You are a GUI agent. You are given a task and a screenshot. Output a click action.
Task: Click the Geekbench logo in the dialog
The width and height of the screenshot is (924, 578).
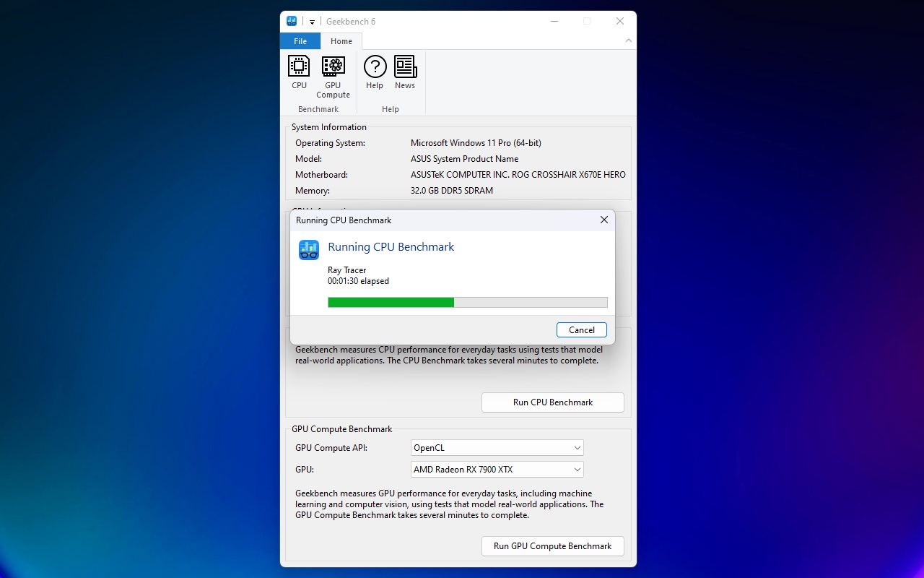[309, 250]
